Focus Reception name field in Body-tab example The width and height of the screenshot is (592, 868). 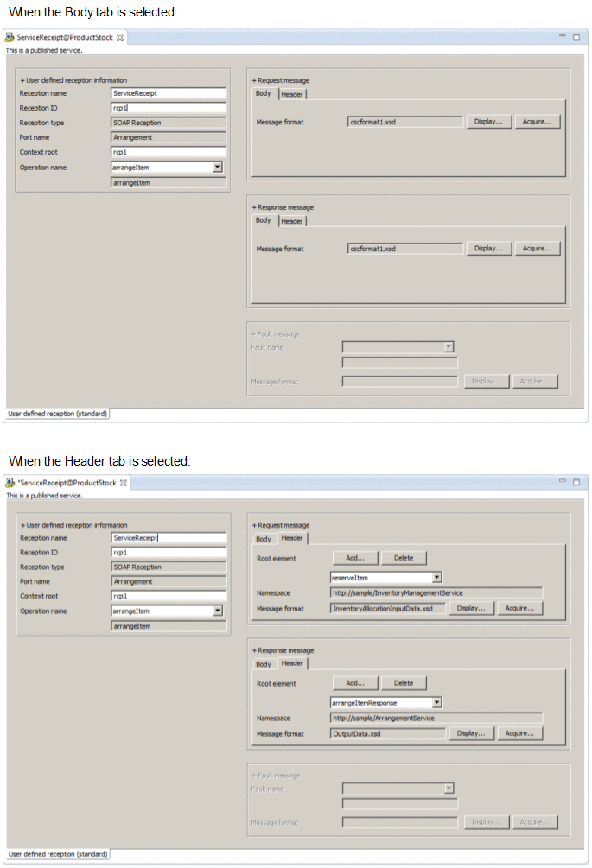pos(169,93)
